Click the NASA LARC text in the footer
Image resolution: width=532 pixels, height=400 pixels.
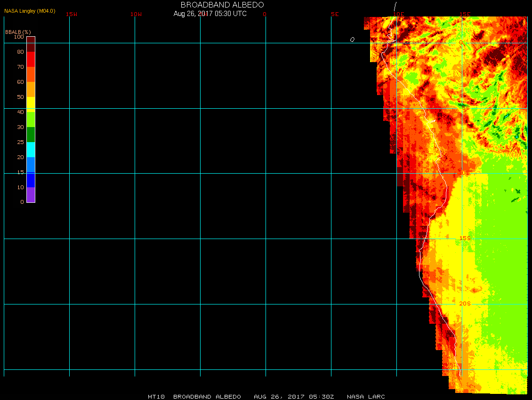coord(366,397)
